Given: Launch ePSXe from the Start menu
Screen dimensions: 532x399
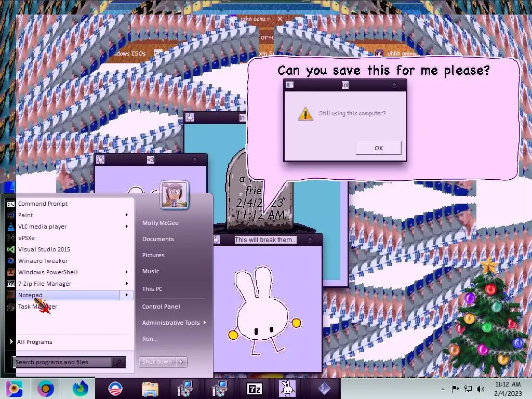Looking at the screenshot, I should pos(26,238).
